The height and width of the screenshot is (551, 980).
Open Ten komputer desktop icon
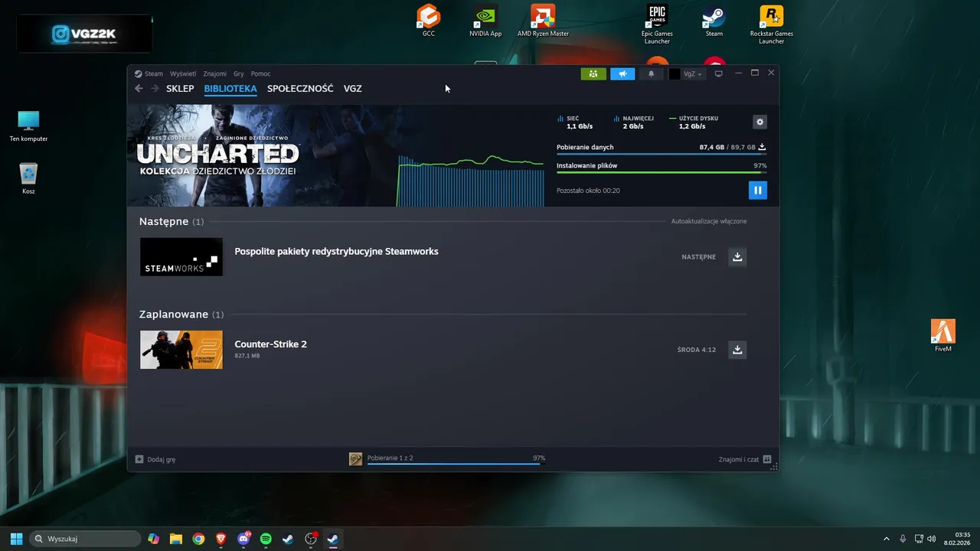pos(28,126)
